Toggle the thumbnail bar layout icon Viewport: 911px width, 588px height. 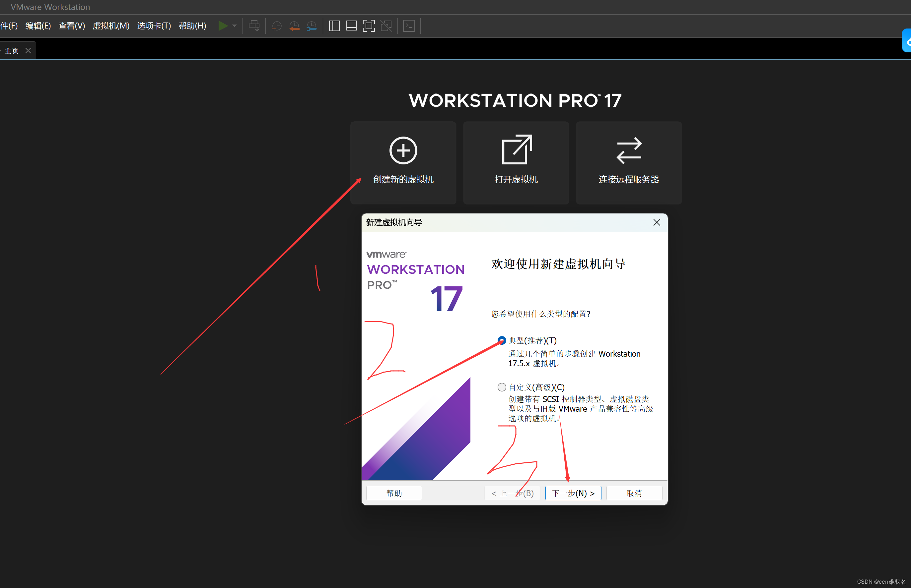(x=351, y=26)
